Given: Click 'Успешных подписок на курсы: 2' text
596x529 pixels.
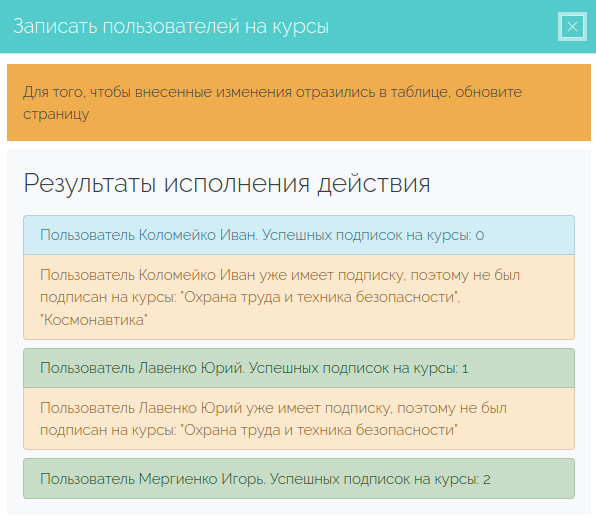Looking at the screenshot, I should click(380, 479).
